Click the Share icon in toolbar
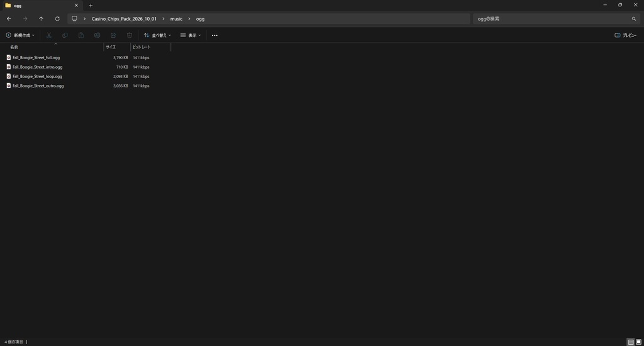This screenshot has height=346, width=644. click(x=113, y=35)
